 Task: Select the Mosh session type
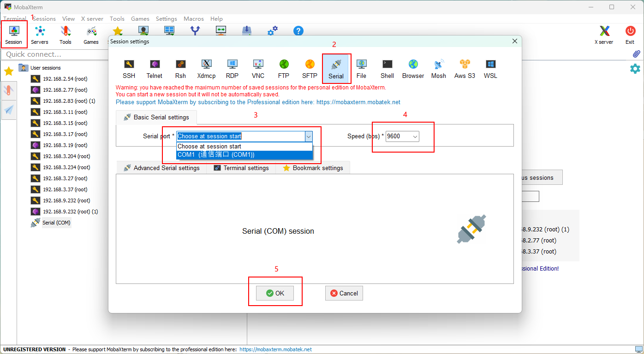click(x=439, y=69)
